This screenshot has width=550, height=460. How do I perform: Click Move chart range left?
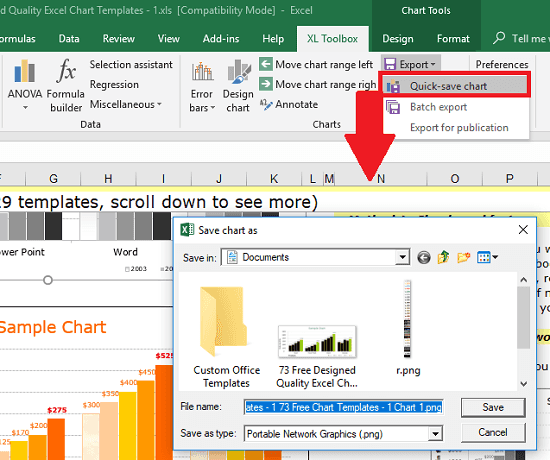[x=316, y=65]
